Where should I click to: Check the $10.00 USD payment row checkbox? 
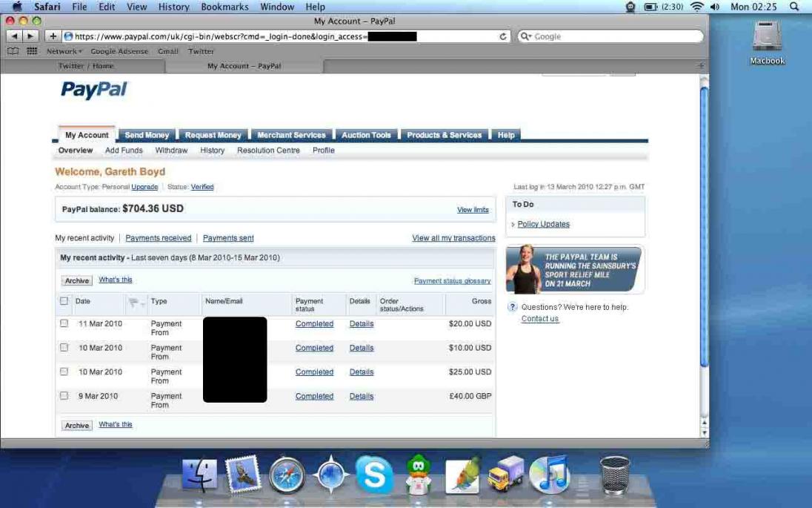[64, 347]
